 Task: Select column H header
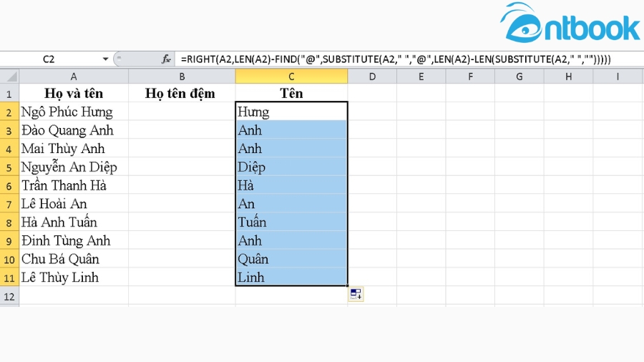(x=568, y=77)
